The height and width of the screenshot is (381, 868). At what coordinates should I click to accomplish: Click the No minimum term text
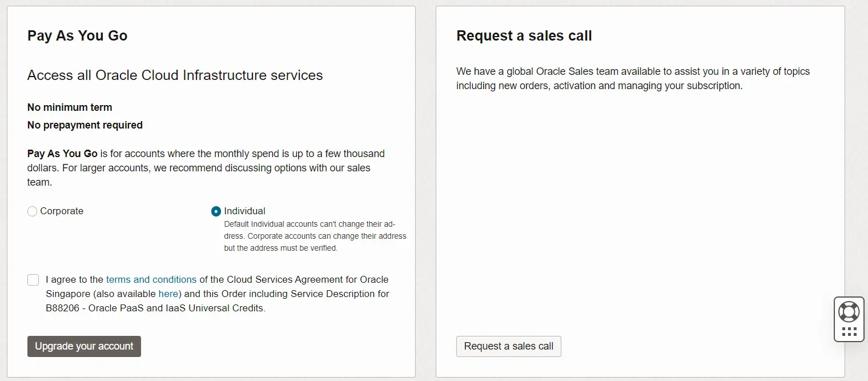[70, 107]
